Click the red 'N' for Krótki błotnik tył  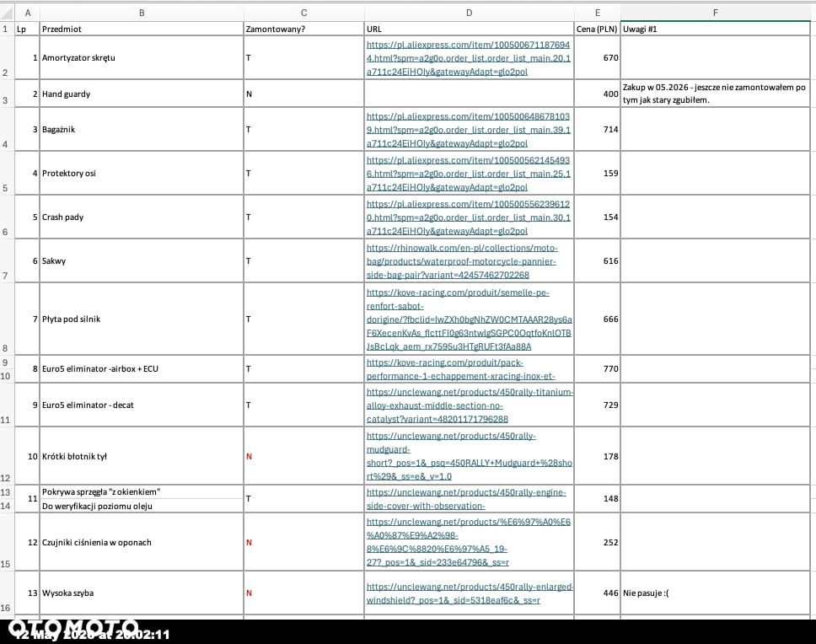(x=249, y=456)
